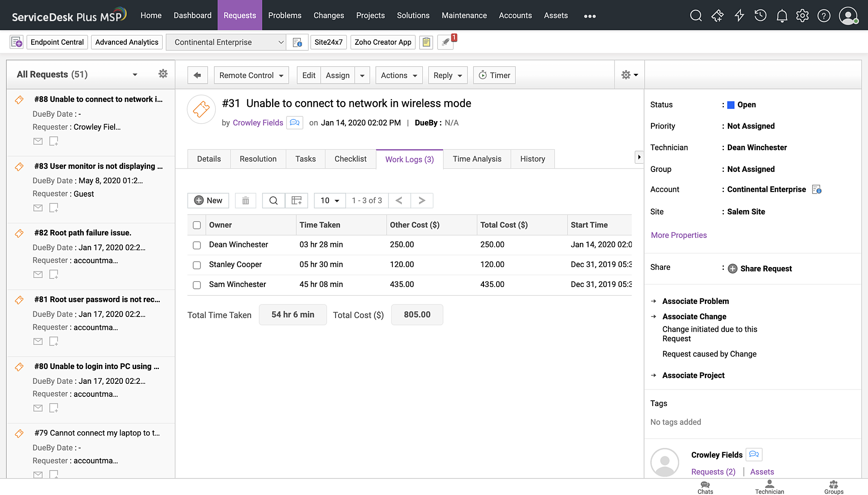Open the Continental Enterprise account dropdown
This screenshot has width=868, height=495.
(x=226, y=42)
